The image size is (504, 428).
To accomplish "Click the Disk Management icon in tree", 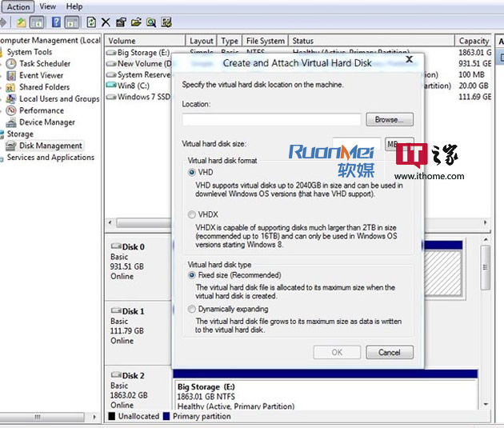I will tap(11, 146).
